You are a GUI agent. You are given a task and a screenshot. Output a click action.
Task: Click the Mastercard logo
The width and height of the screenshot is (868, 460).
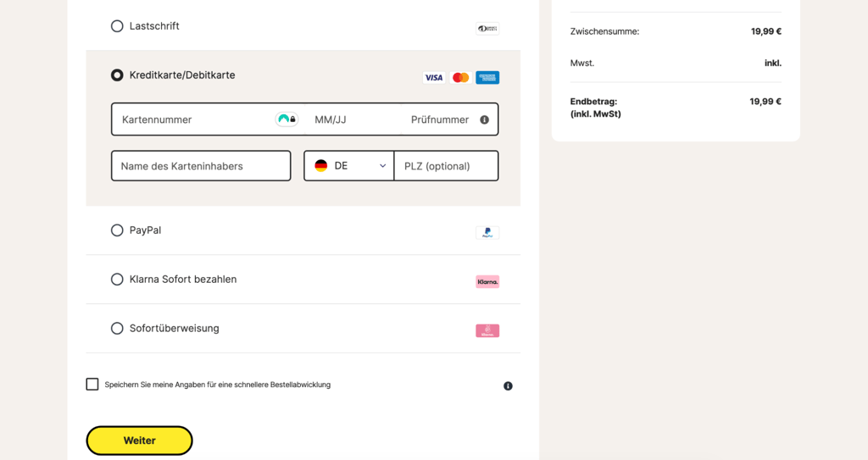pos(460,77)
